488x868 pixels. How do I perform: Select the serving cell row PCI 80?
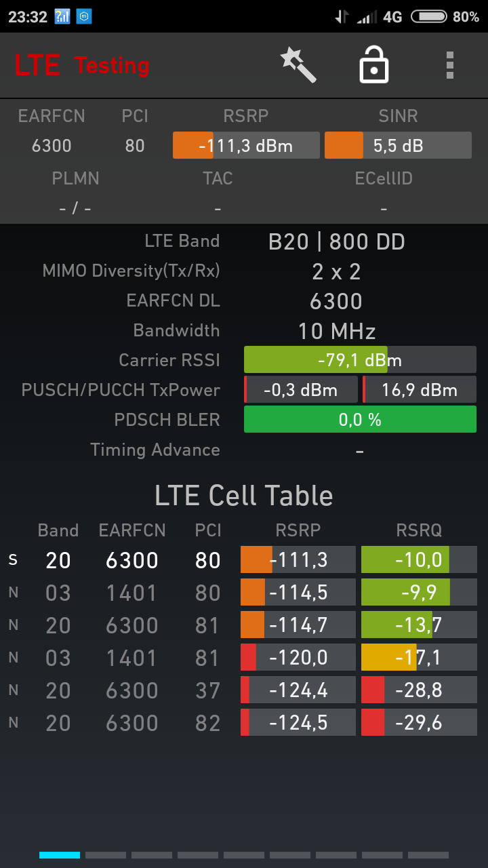tap(207, 560)
